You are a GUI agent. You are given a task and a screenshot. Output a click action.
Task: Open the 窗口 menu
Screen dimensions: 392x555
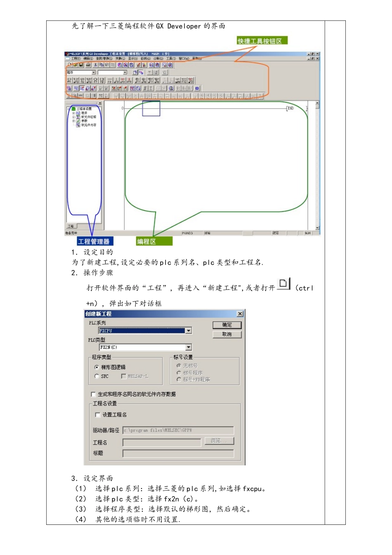point(184,59)
